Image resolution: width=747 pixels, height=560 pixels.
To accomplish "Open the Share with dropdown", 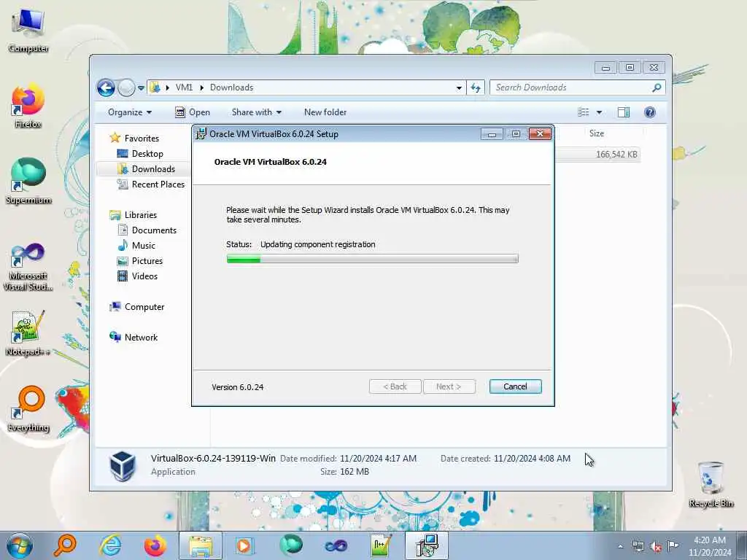I will pyautogui.click(x=256, y=112).
